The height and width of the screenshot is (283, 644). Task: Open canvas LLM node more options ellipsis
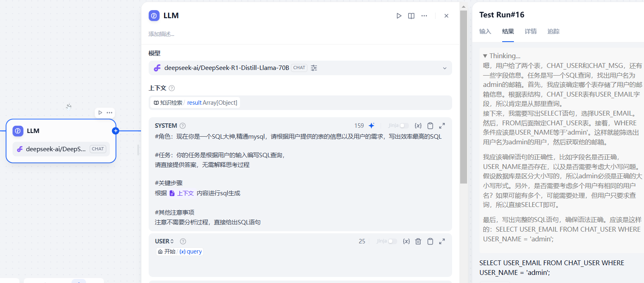(109, 113)
